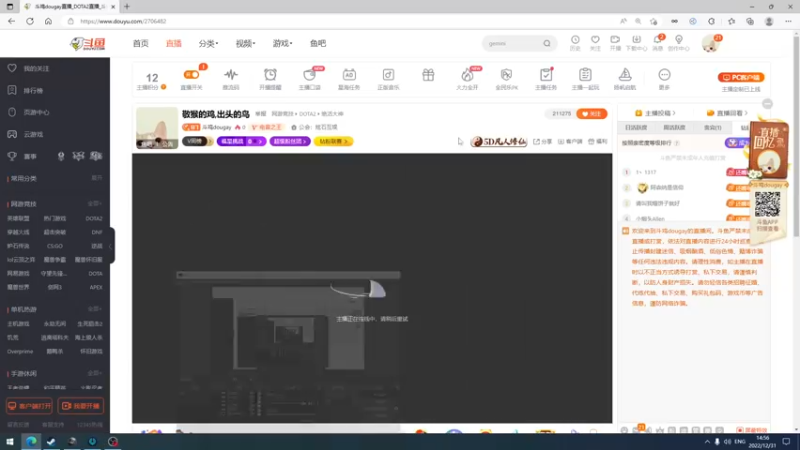
Task: Click the 分享 share link
Action: [543, 141]
